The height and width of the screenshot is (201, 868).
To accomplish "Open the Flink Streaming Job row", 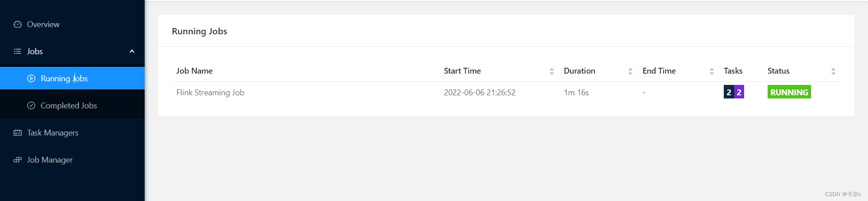I will [x=210, y=93].
